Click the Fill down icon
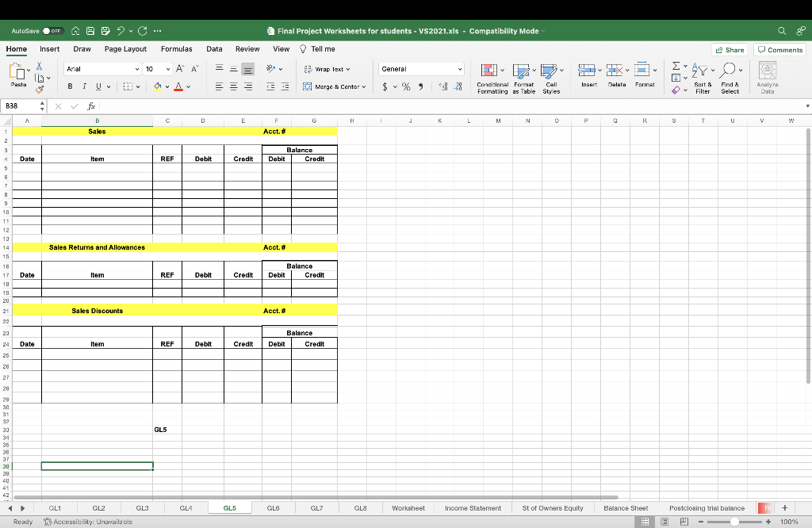The image size is (812, 528). [676, 78]
